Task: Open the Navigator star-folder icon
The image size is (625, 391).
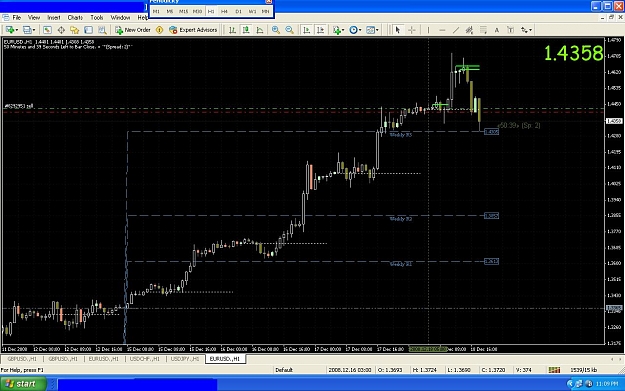Action: coord(75,30)
